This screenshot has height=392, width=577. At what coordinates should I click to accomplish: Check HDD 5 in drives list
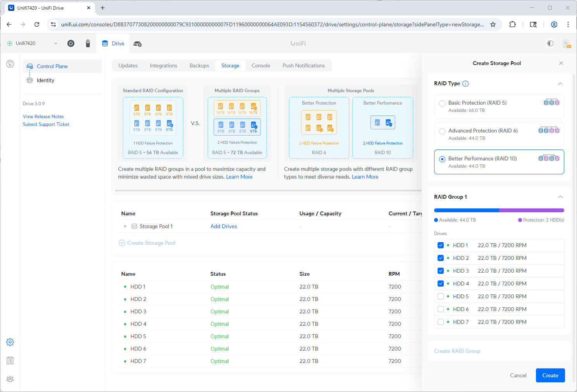(x=441, y=296)
